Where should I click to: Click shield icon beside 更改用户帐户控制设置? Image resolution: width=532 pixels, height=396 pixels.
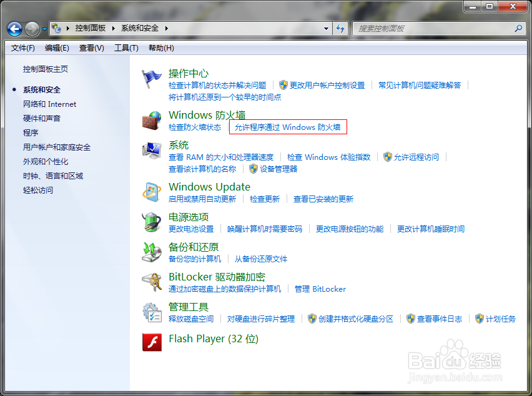tap(283, 85)
